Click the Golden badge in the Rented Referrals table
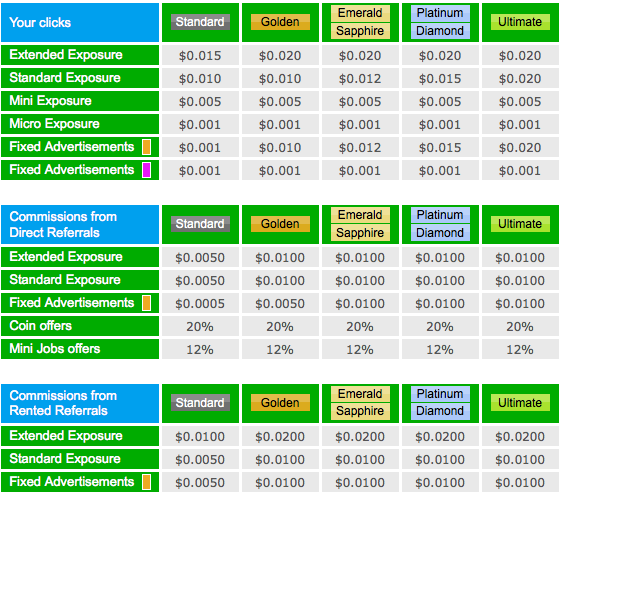This screenshot has height=595, width=642. [280, 403]
